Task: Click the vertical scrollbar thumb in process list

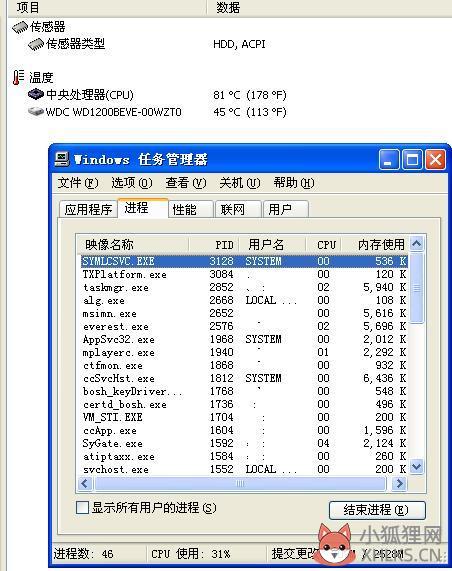Action: coord(416,288)
